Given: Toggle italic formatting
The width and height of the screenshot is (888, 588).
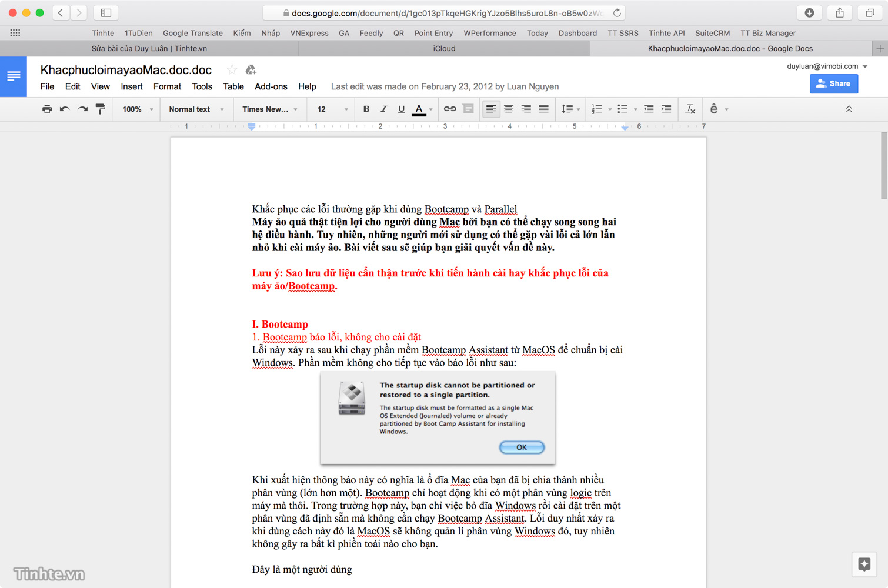Looking at the screenshot, I should [x=384, y=109].
